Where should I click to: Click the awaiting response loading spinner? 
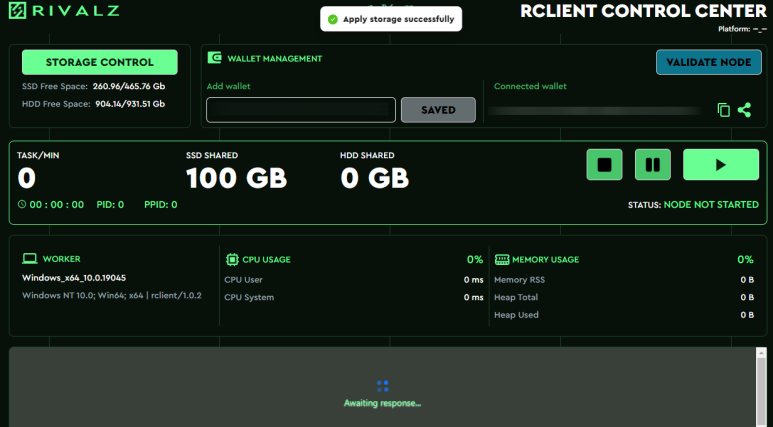tap(383, 386)
